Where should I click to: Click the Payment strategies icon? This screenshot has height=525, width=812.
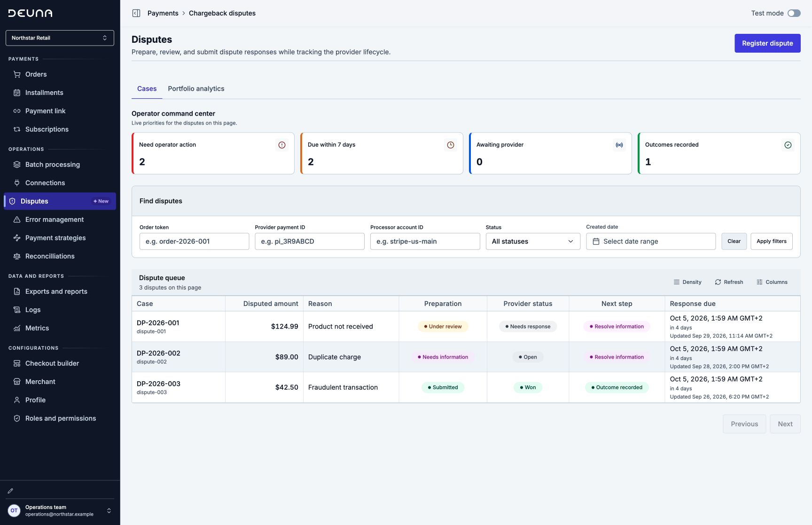(17, 238)
